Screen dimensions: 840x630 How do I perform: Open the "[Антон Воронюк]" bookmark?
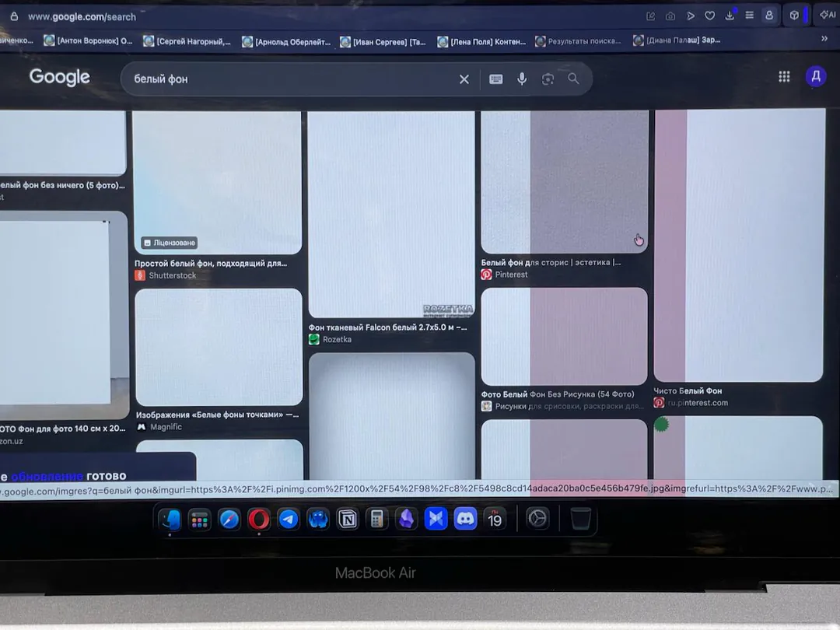89,40
